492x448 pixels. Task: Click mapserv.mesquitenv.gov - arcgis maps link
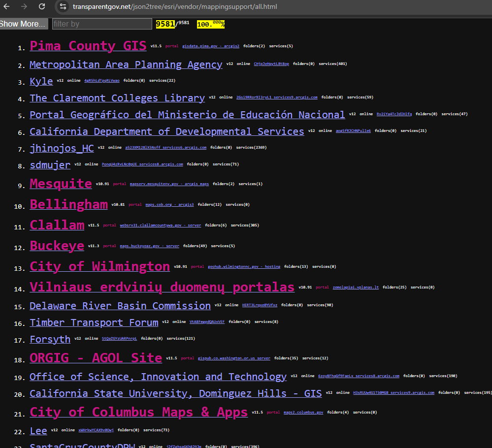[169, 184]
